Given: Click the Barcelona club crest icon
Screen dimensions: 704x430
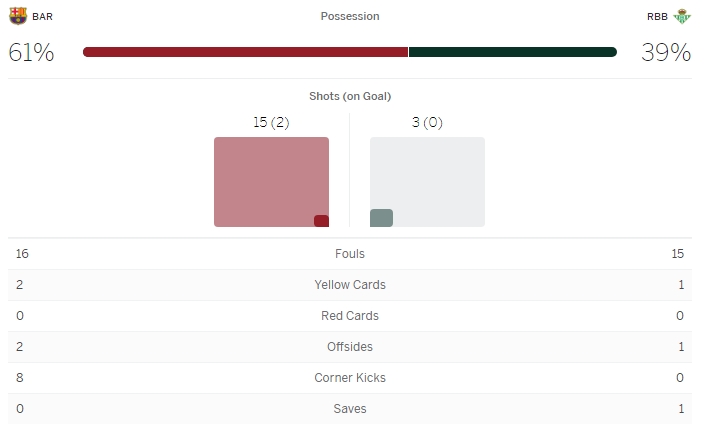Looking at the screenshot, I should (x=18, y=16).
